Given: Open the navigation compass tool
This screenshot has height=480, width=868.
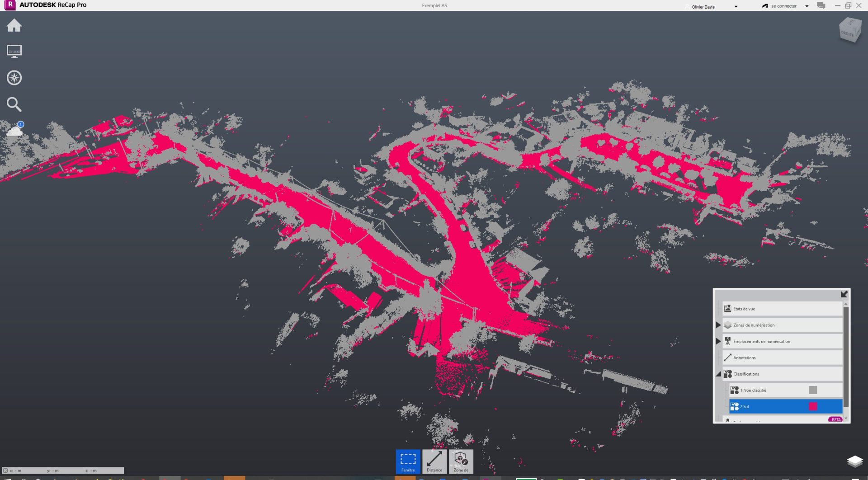Looking at the screenshot, I should [15, 77].
